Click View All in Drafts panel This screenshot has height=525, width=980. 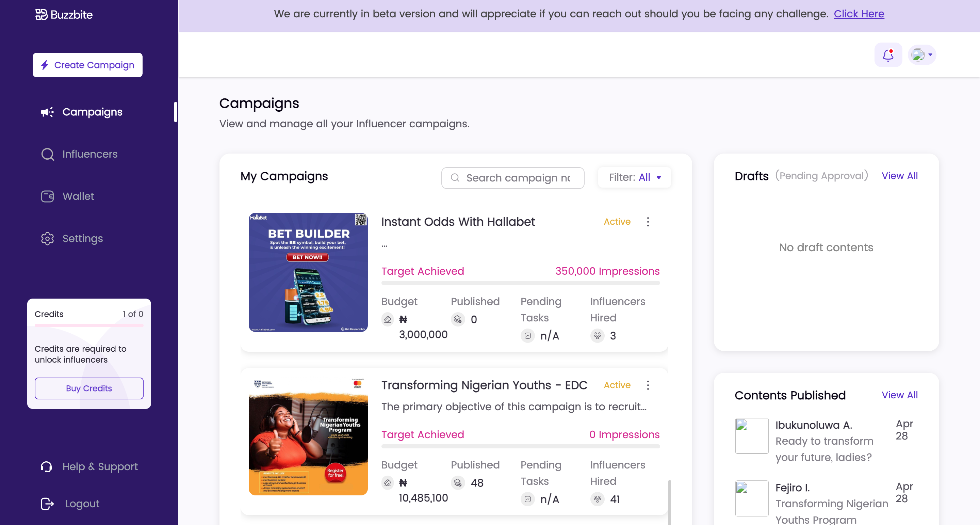pyautogui.click(x=900, y=176)
